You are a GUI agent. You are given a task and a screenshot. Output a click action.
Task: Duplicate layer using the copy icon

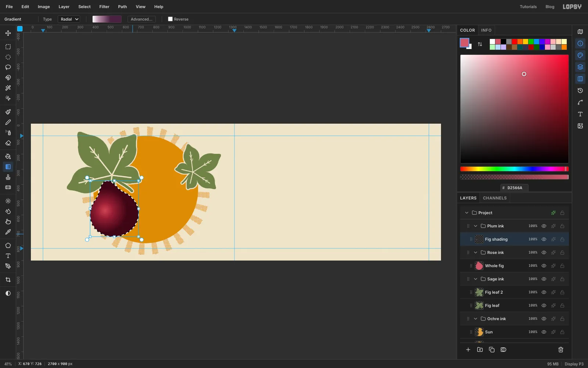[x=492, y=350]
